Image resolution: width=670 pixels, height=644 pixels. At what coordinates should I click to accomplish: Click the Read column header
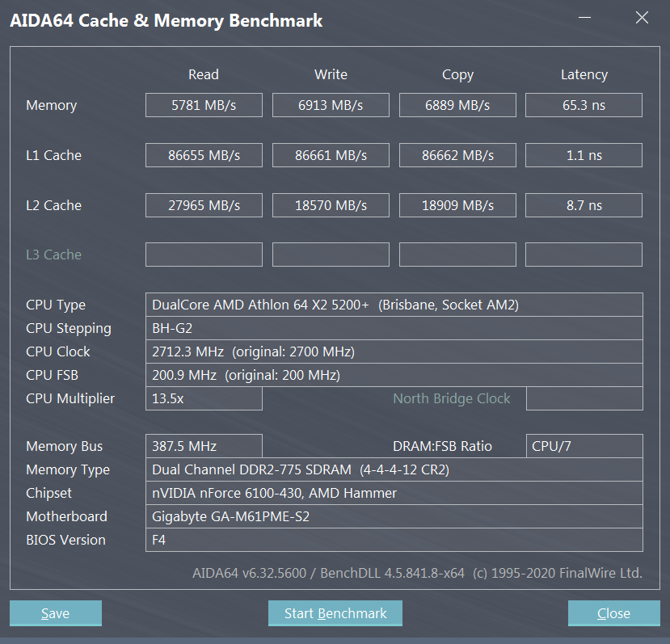(204, 74)
